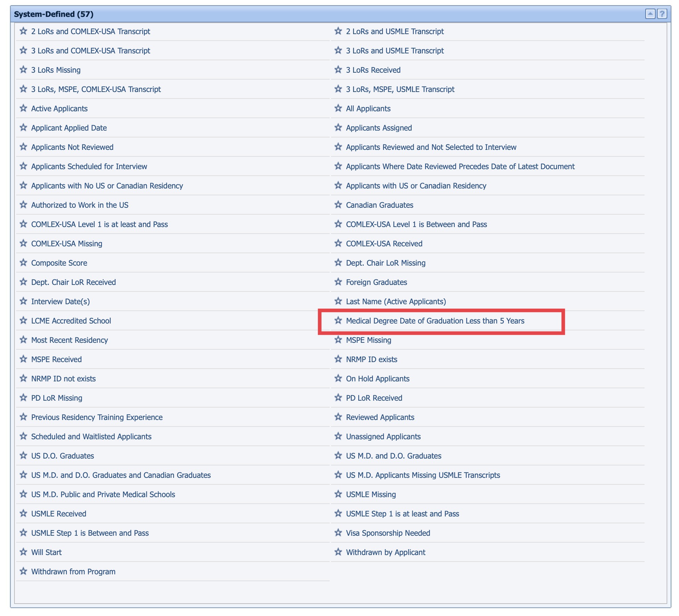The height and width of the screenshot is (616, 679).
Task: Star the On Hold Applicants filter
Action: point(338,378)
